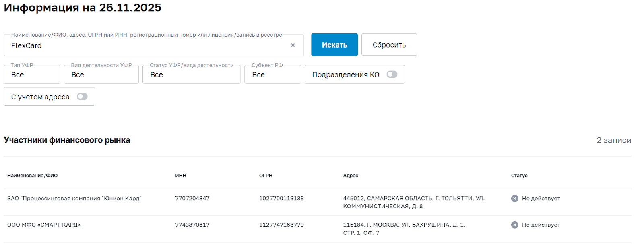644x244 pixels.
Task: Open ЗАО Процессинговая компания Юнион Кард link
Action: [x=74, y=199]
